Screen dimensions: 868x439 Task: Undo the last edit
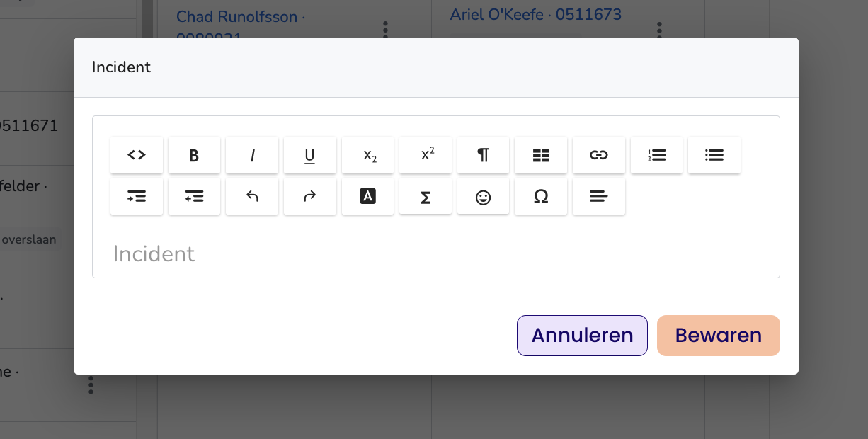252,196
